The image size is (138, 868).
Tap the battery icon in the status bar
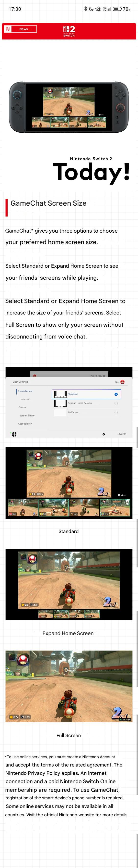point(117,9)
